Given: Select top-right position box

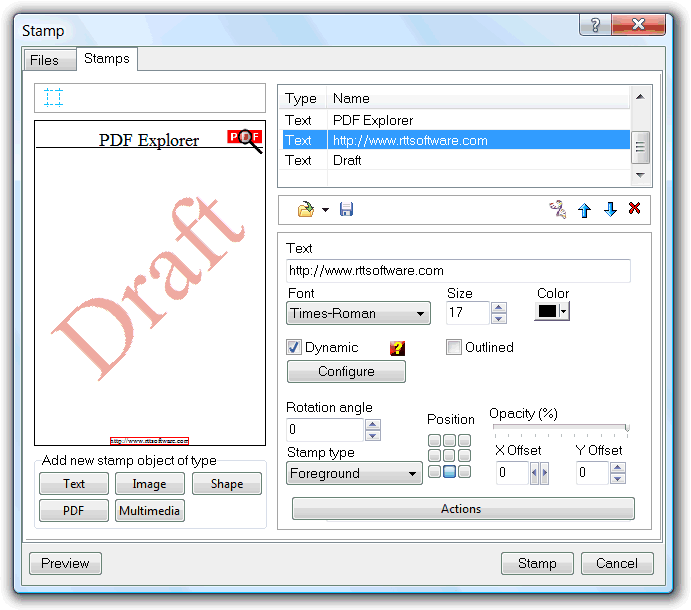Looking at the screenshot, I should [464, 440].
